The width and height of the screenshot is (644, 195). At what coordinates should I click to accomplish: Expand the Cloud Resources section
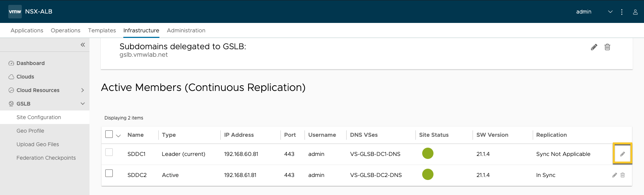83,90
